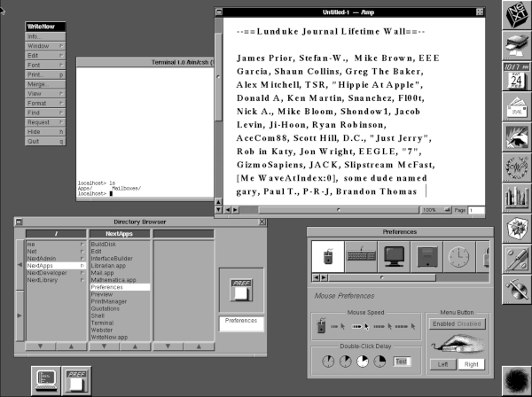Open the Interface Builder dock icon
The height and width of the screenshot is (397, 532).
click(517, 289)
